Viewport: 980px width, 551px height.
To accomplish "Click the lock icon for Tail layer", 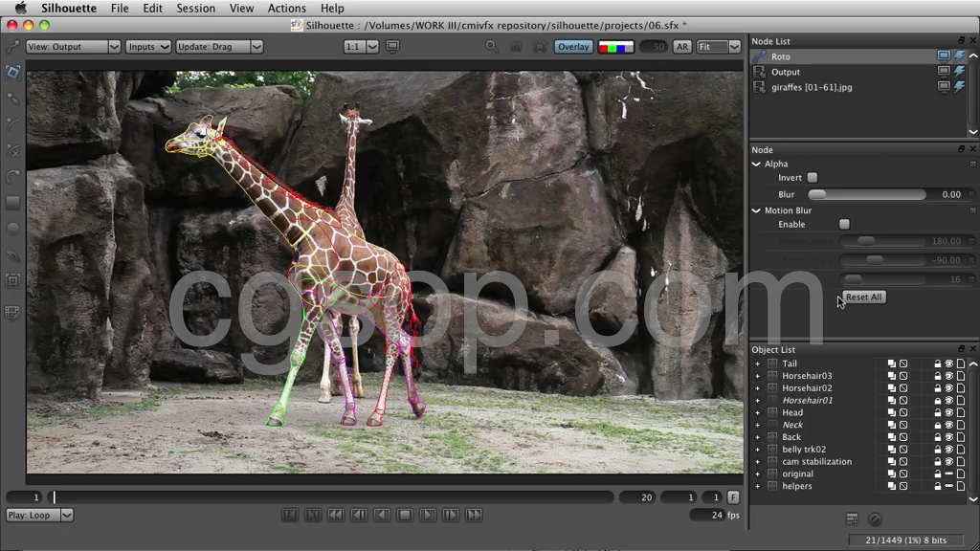I will click(x=938, y=364).
